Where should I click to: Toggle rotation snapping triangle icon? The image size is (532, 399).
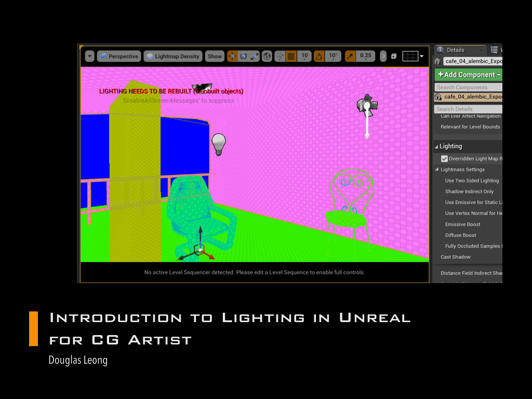click(319, 56)
